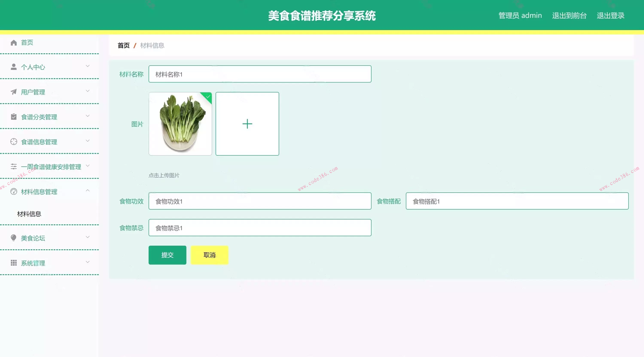Click the 一周食谱健康安排管理 sliders icon
The image size is (644, 357).
click(14, 166)
